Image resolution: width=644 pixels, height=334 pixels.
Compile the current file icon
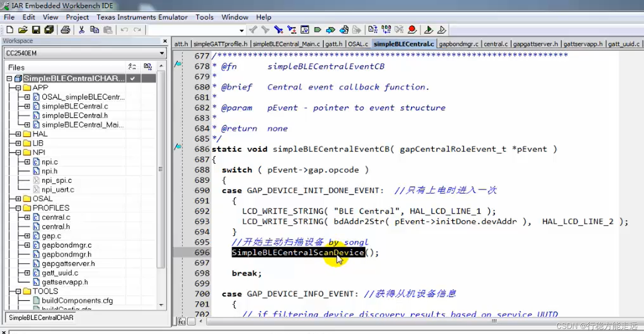tap(373, 30)
